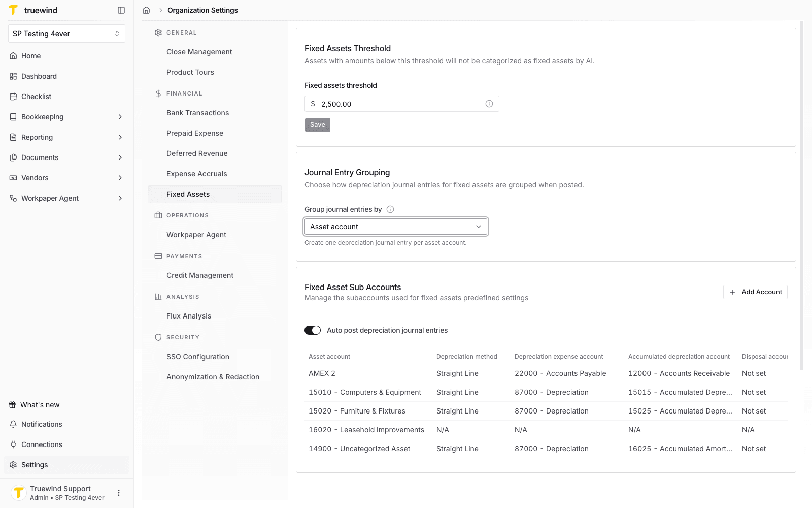812x508 pixels.
Task: Click the Notifications bell icon
Action: coord(13,424)
